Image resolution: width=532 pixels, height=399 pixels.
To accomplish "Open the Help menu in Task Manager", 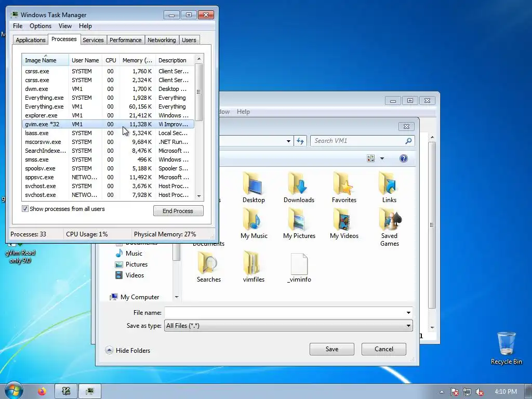I will (85, 26).
